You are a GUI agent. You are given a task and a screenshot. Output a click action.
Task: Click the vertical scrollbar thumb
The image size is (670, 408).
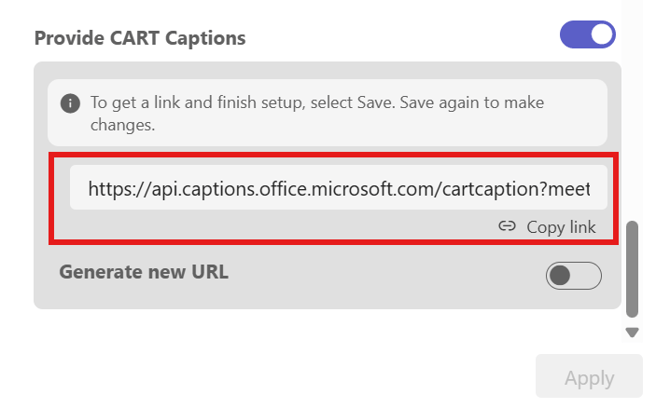(631, 268)
